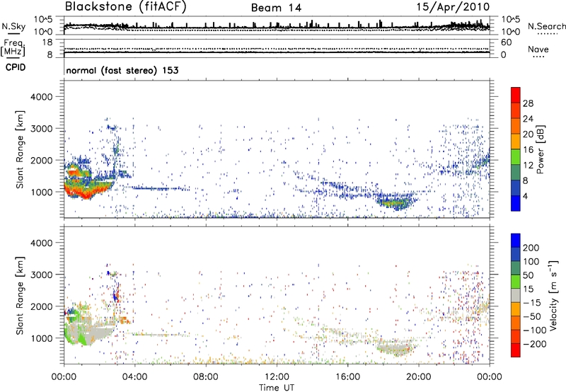
Task: Click the 'Beam 14' header label
Action: (x=276, y=8)
